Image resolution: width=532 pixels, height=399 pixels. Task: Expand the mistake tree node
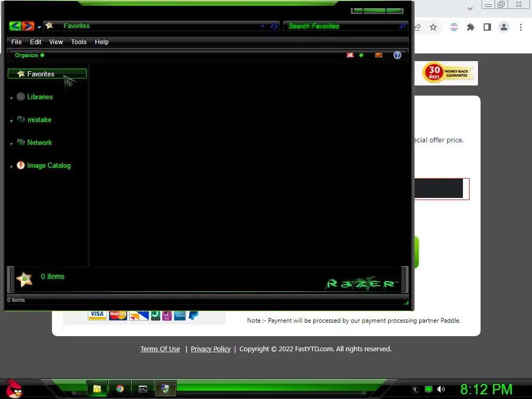click(11, 121)
